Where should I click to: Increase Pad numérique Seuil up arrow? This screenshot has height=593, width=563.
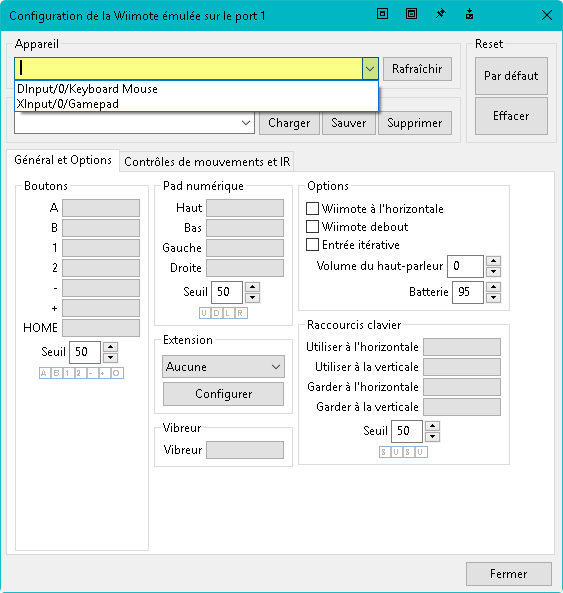252,287
